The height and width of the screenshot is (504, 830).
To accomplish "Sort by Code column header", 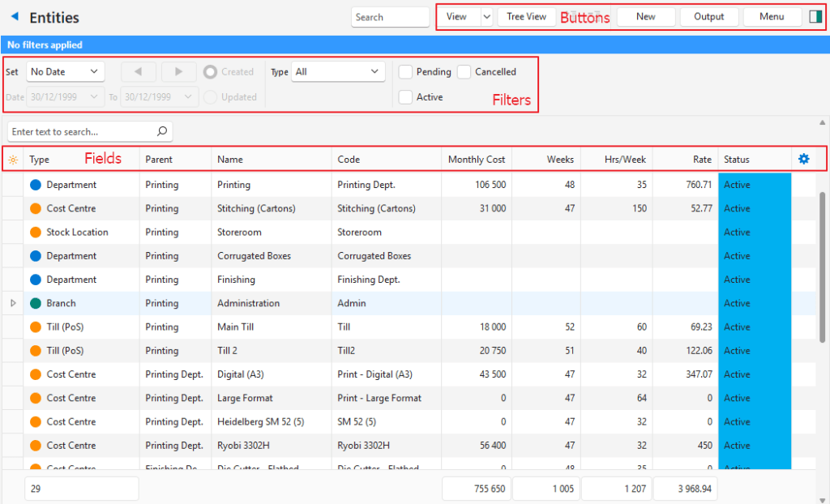I will pos(387,160).
